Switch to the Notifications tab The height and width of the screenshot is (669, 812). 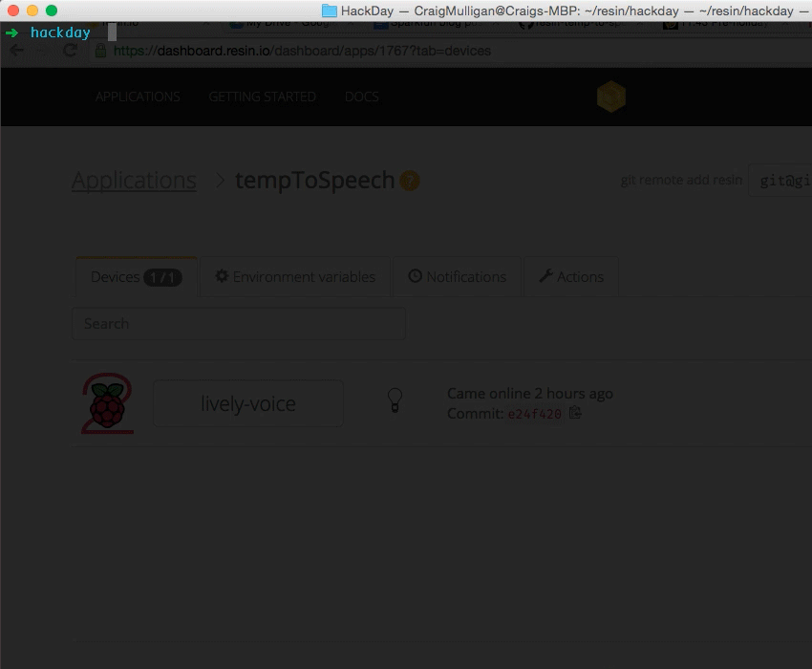458,277
